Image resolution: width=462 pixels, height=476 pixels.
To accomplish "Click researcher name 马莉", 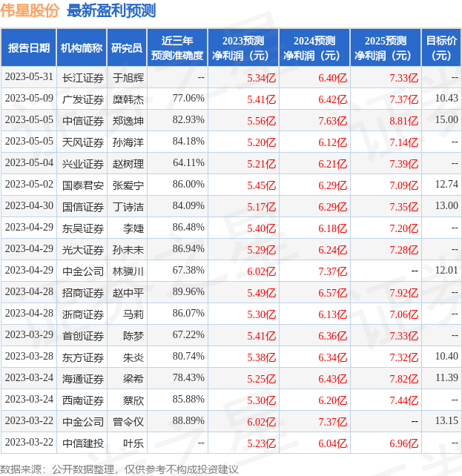I will point(133,315).
